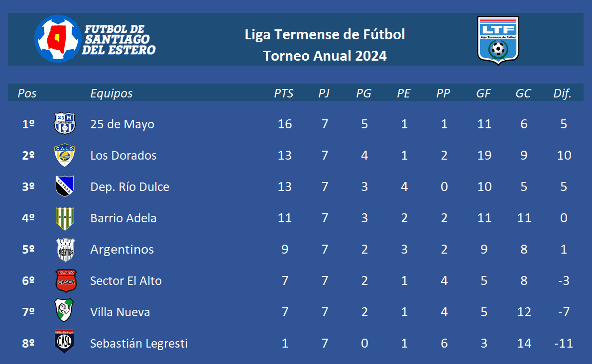Image resolution: width=592 pixels, height=364 pixels.
Task: Click the Argentinos club crest
Action: (x=65, y=250)
